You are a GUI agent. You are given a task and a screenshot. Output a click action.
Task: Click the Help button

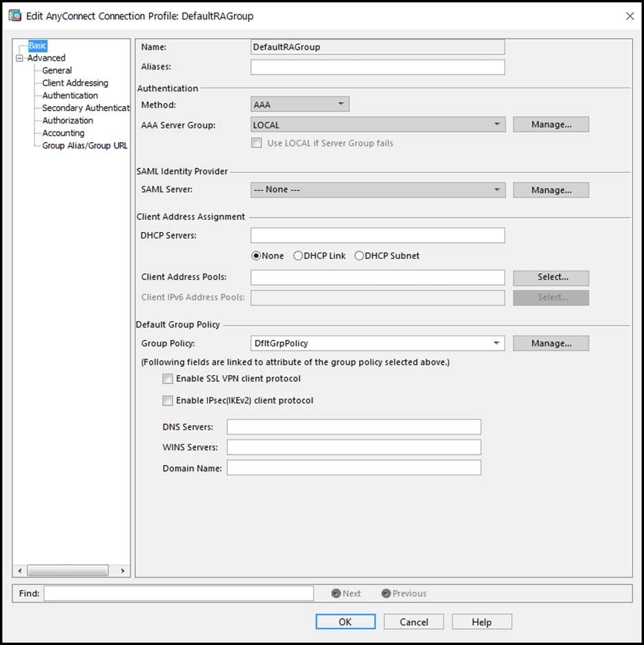482,622
